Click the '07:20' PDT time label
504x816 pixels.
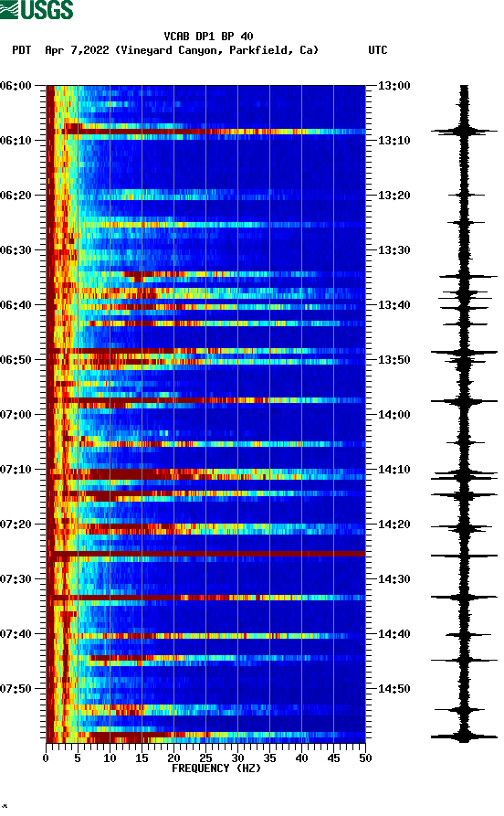[x=16, y=525]
